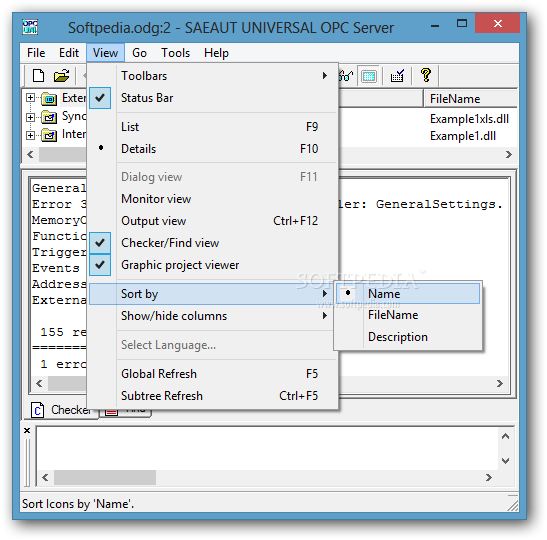Click Example1xls.dll in the FileName column
This screenshot has height=540, width=547.
tap(469, 119)
